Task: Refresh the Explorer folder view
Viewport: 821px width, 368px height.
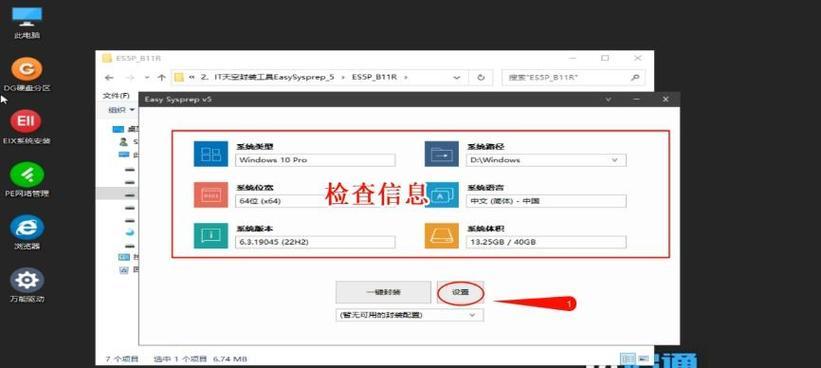Action: point(481,77)
